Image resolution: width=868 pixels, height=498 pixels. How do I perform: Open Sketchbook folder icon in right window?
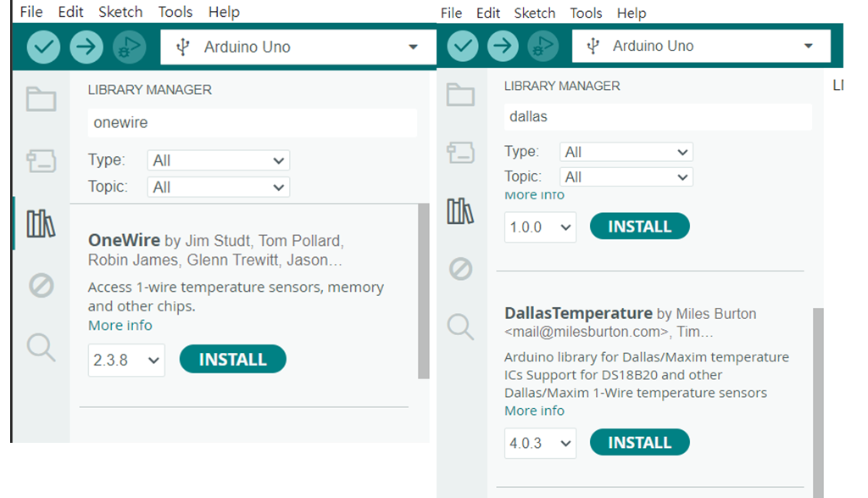pyautogui.click(x=460, y=95)
